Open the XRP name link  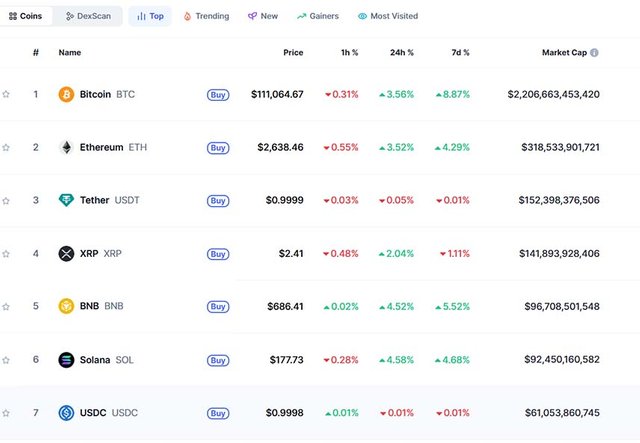(x=100, y=254)
